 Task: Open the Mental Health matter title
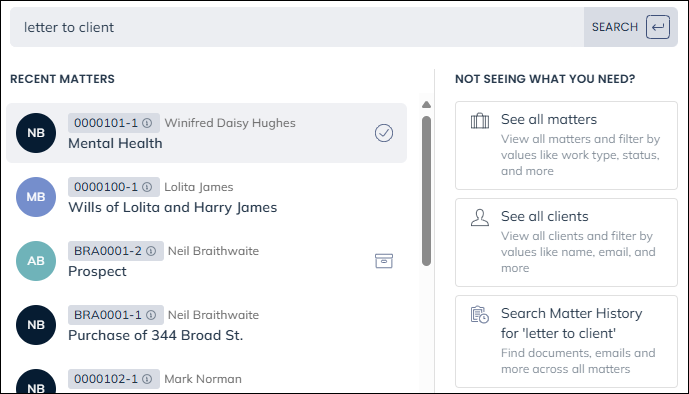[x=115, y=144]
